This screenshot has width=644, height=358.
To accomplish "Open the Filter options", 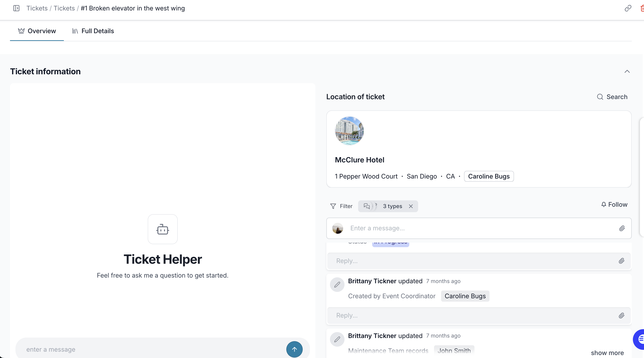I will 341,206.
